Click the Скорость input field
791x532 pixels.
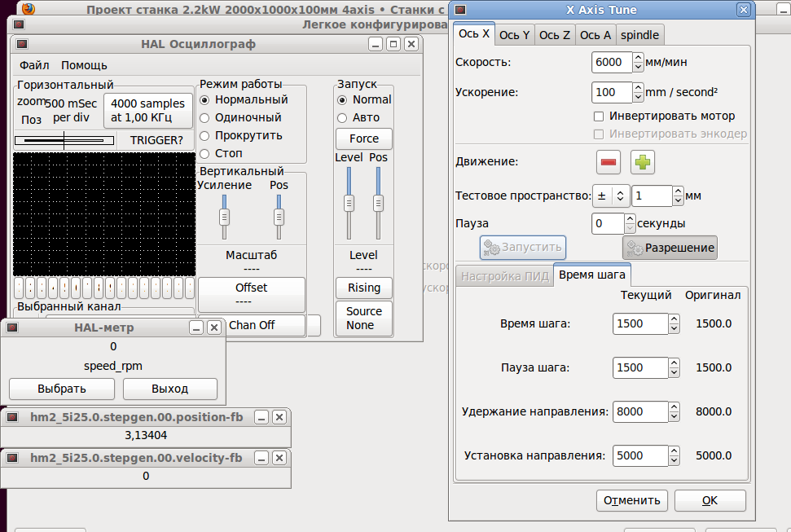point(612,62)
